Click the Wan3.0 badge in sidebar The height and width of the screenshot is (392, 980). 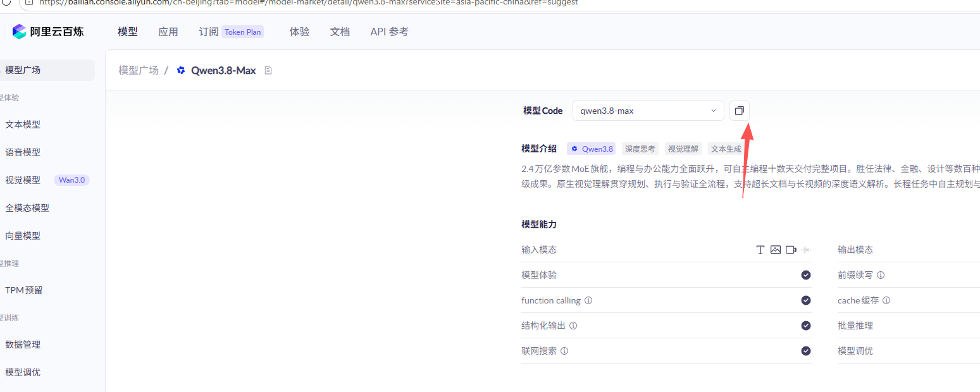click(x=72, y=180)
